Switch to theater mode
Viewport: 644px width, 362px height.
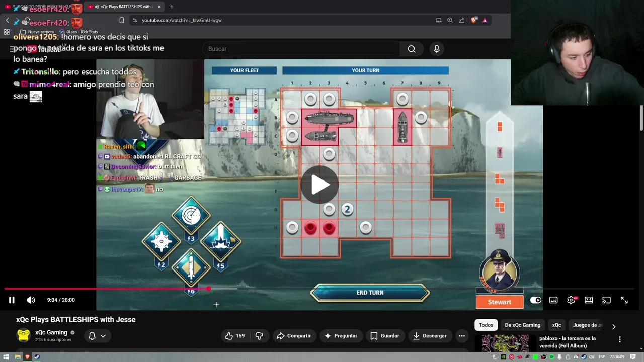[x=589, y=300]
